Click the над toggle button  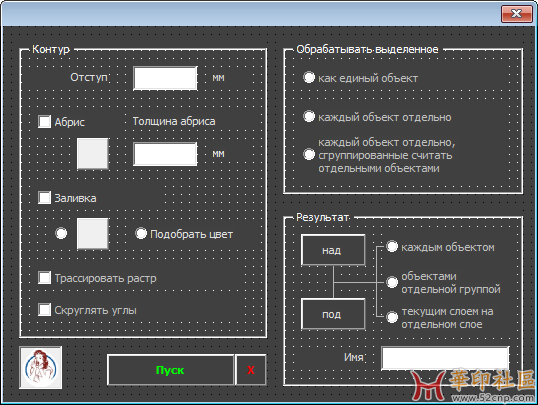(333, 250)
